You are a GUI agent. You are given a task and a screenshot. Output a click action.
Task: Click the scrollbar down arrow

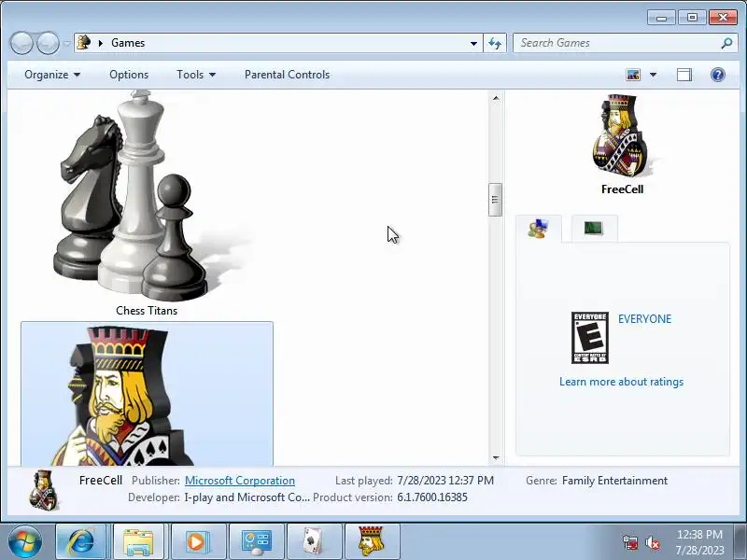(x=496, y=458)
